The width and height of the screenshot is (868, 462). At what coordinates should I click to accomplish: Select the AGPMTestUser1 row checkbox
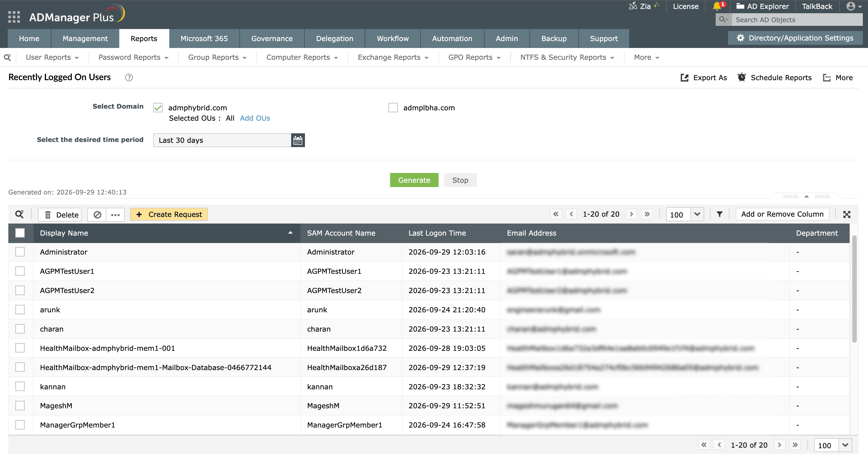point(20,271)
